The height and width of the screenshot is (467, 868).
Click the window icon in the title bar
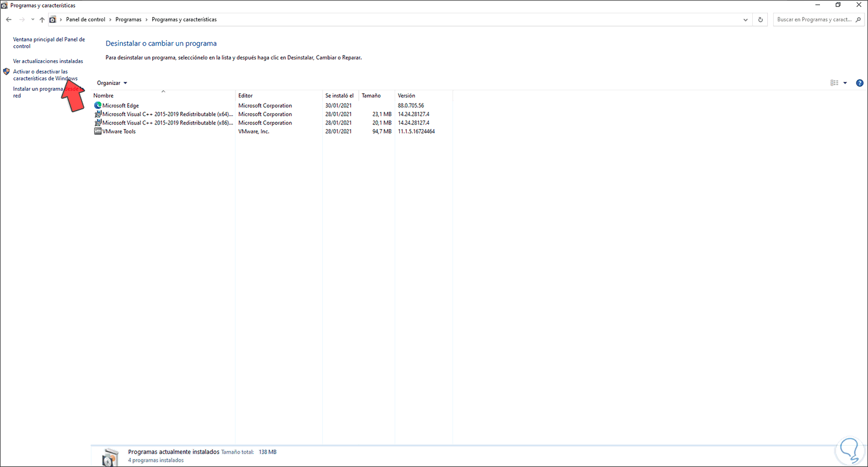(5, 5)
